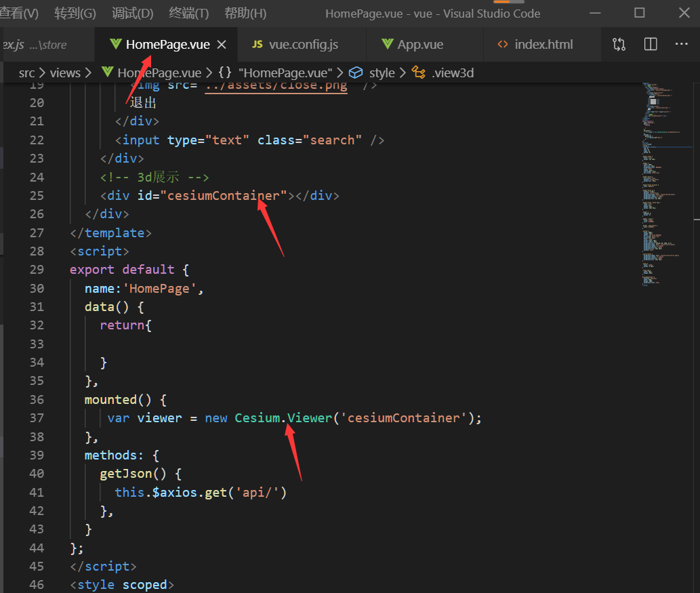700x593 pixels.
Task: Click the style breadcrumb with cube icon
Action: point(372,73)
